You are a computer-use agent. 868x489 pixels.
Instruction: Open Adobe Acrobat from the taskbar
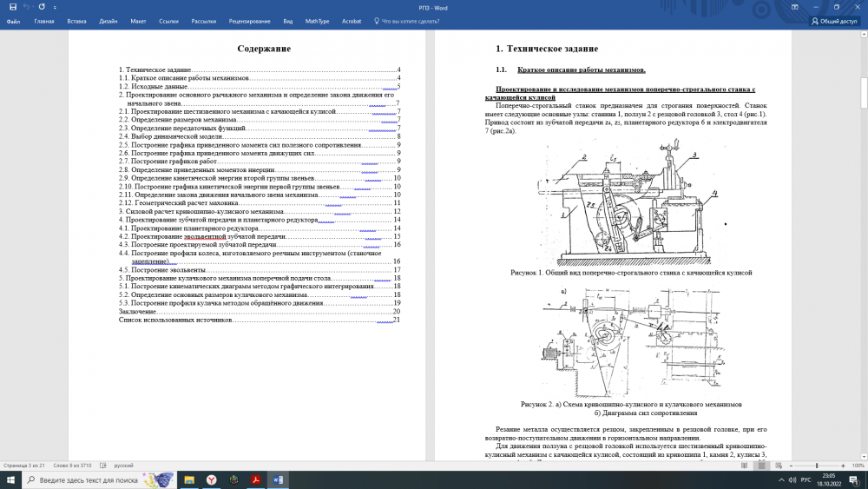[x=257, y=479]
